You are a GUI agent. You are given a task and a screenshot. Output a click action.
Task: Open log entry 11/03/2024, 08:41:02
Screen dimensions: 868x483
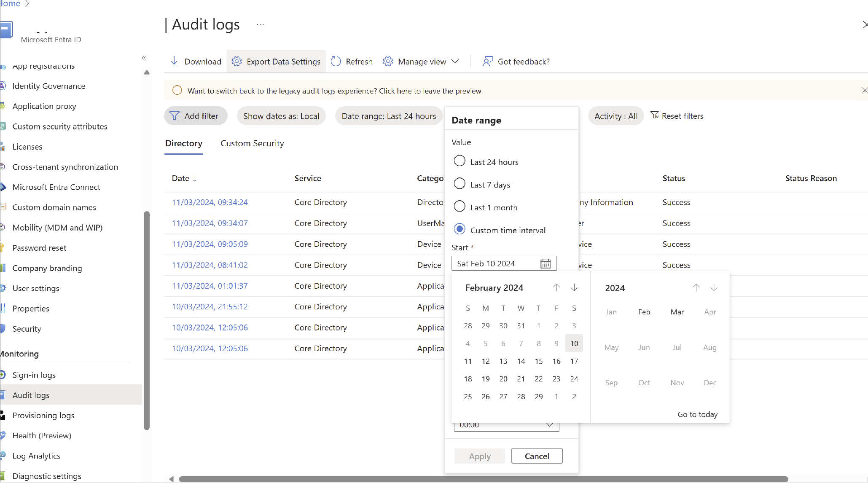pos(210,265)
